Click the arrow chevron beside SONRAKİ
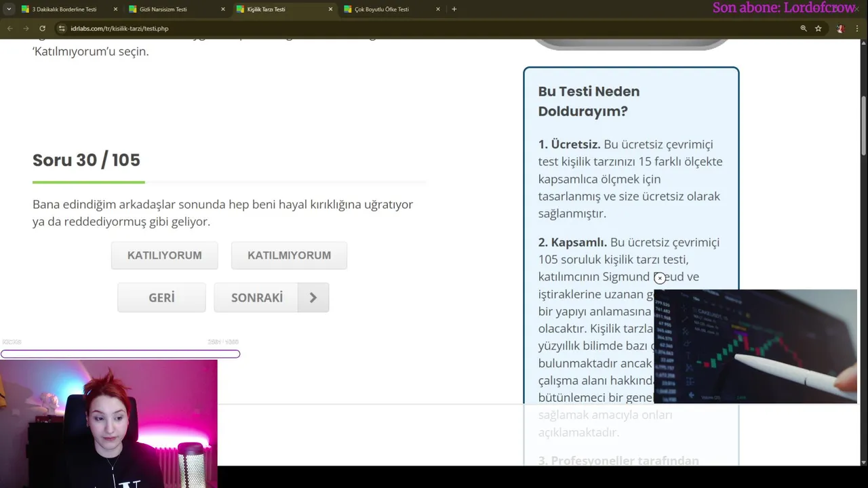 click(313, 298)
